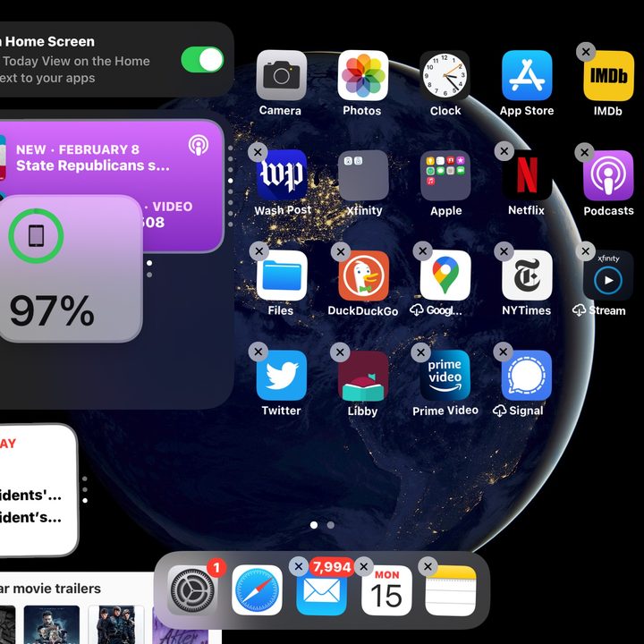This screenshot has width=644, height=644.
Task: Open the Clock app
Action: [445, 75]
